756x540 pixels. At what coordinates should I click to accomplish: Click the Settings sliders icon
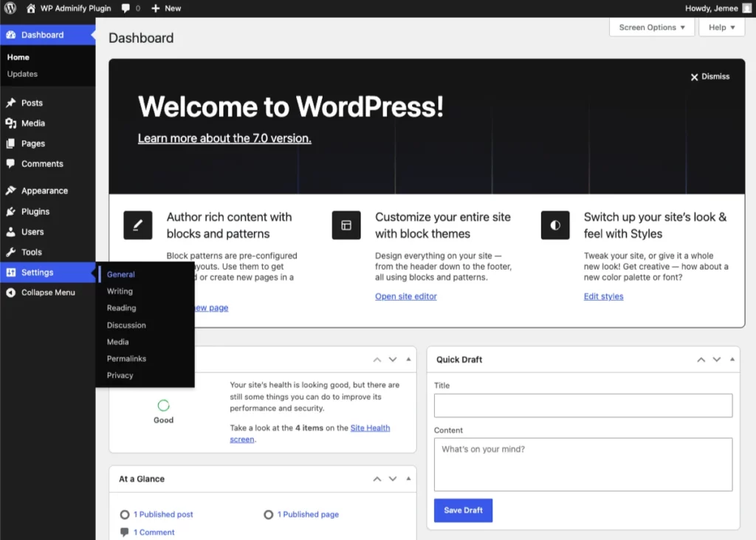click(x=10, y=272)
